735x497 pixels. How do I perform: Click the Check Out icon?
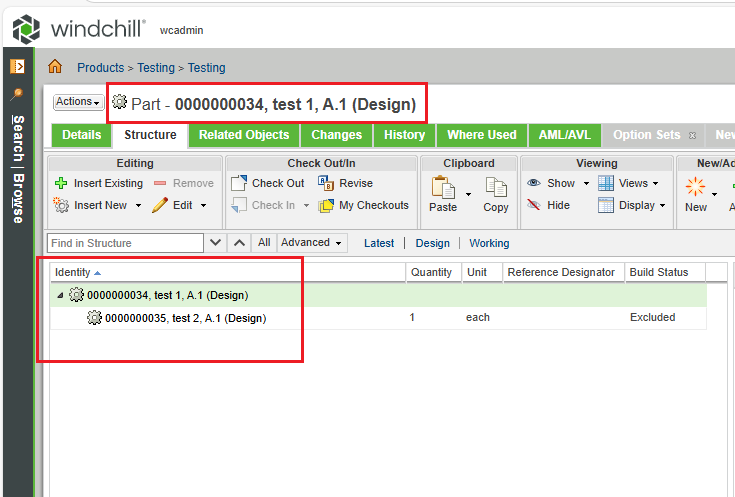[x=239, y=183]
